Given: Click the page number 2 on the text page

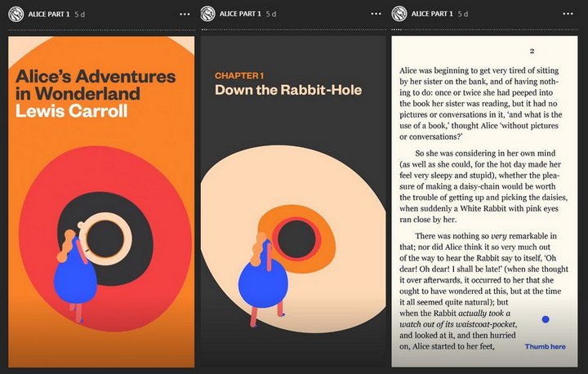Looking at the screenshot, I should tap(532, 51).
